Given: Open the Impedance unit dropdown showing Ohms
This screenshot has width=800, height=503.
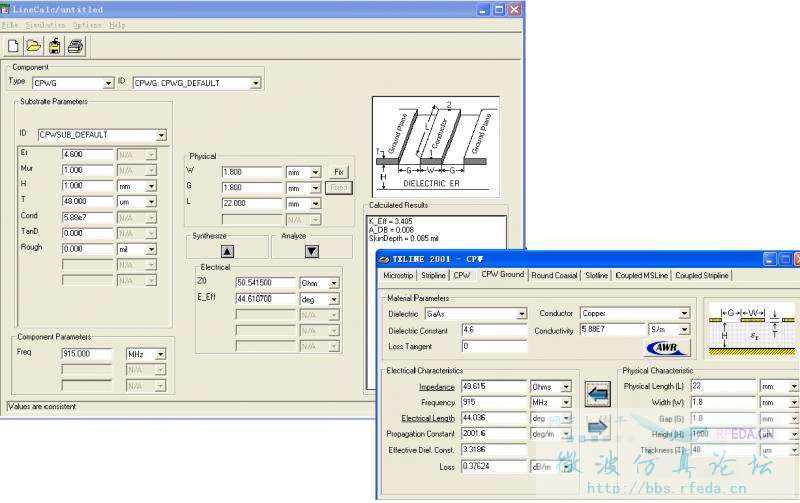Looking at the screenshot, I should [x=566, y=387].
